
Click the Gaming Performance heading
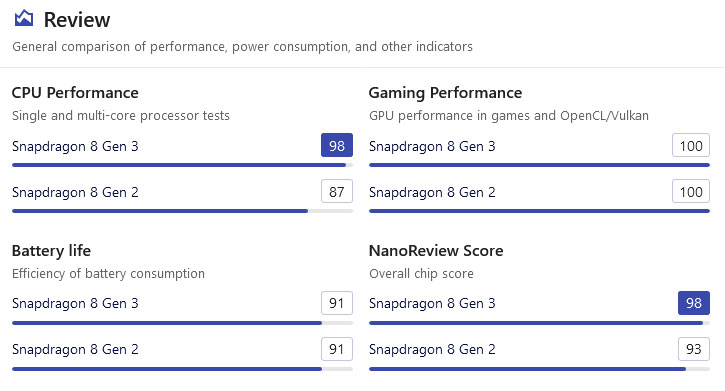pyautogui.click(x=445, y=93)
